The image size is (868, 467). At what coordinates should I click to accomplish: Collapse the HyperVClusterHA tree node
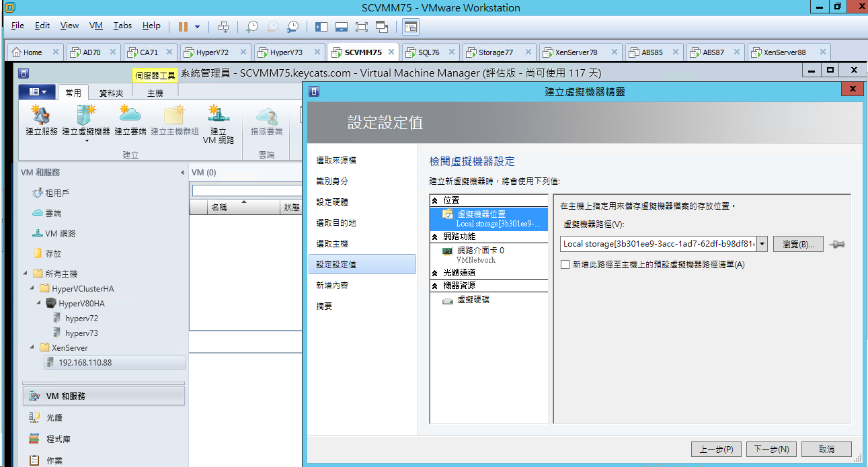tap(33, 288)
